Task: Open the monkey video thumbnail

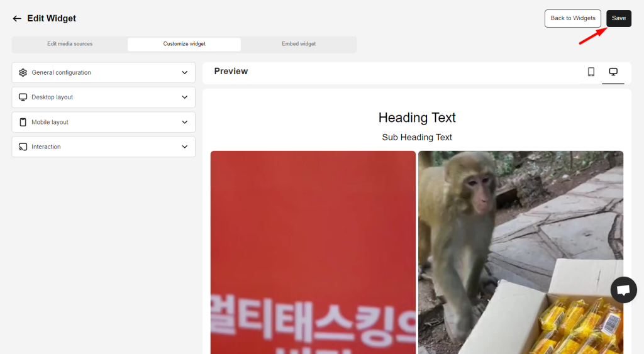Action: [521, 252]
